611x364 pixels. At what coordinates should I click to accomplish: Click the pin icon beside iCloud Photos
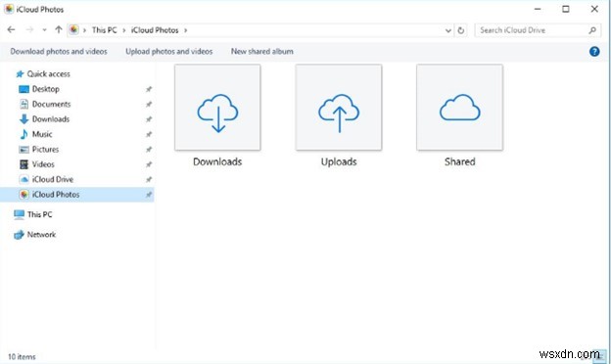149,195
